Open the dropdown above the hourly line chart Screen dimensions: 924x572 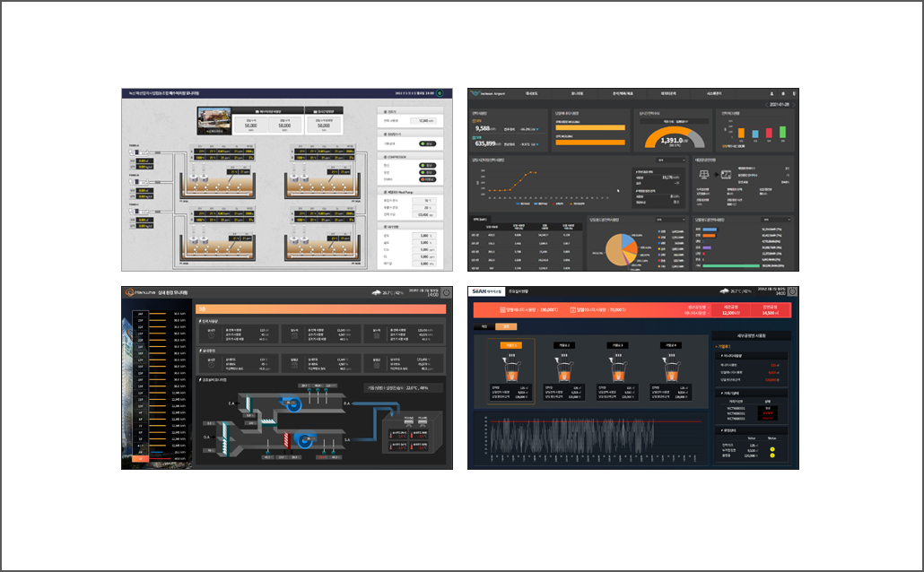[x=671, y=160]
